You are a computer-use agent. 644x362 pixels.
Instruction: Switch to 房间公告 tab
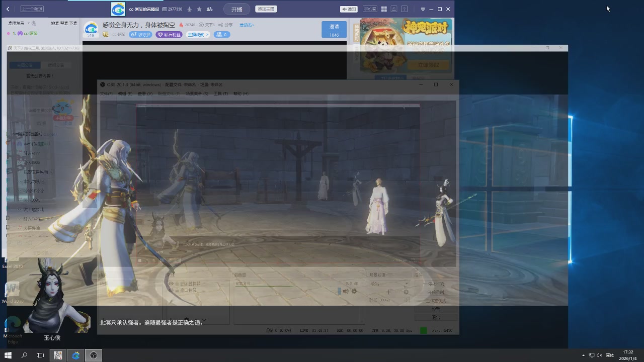pos(56,65)
